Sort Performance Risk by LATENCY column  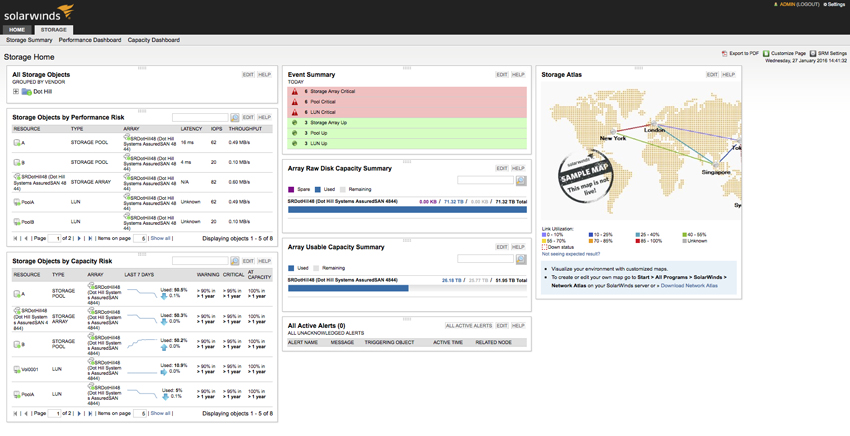[x=191, y=129]
